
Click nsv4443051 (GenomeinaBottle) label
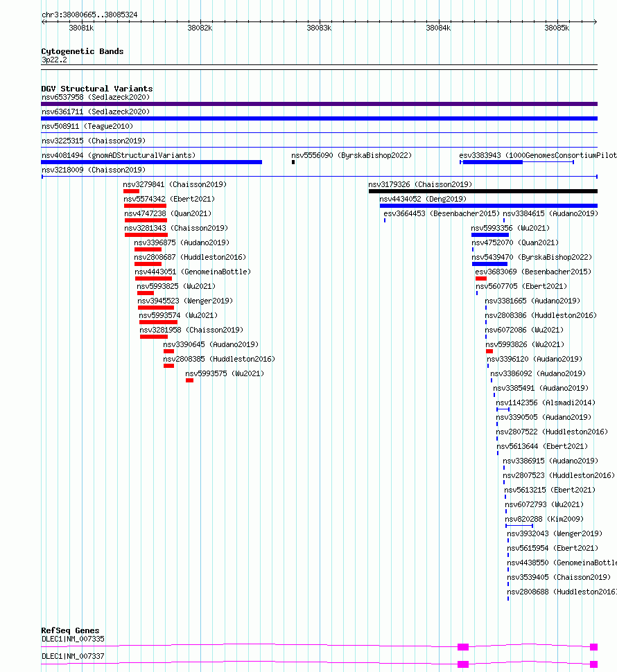tap(193, 272)
